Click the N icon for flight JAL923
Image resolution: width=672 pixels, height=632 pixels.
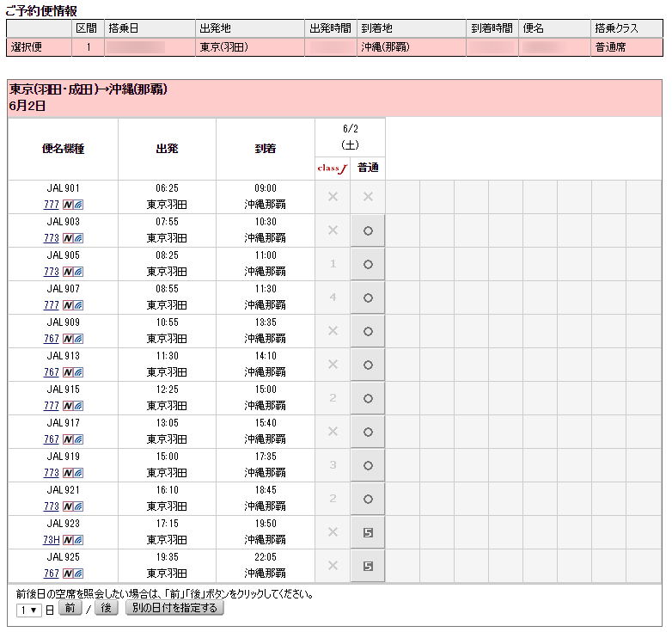(x=68, y=540)
